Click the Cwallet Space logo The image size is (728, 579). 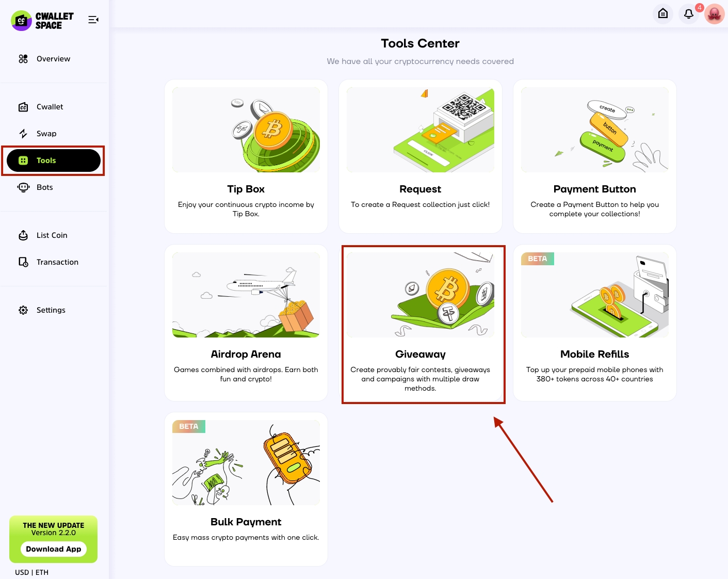coord(42,21)
